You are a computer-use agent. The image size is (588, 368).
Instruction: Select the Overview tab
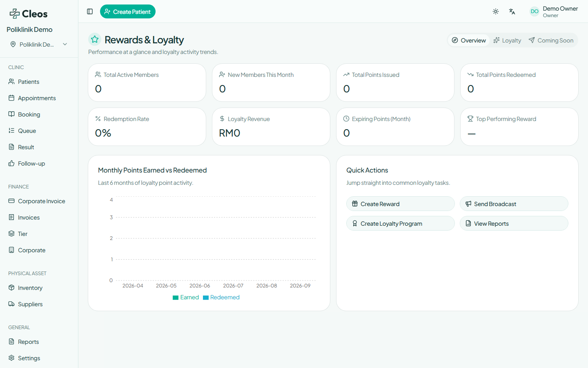[469, 40]
